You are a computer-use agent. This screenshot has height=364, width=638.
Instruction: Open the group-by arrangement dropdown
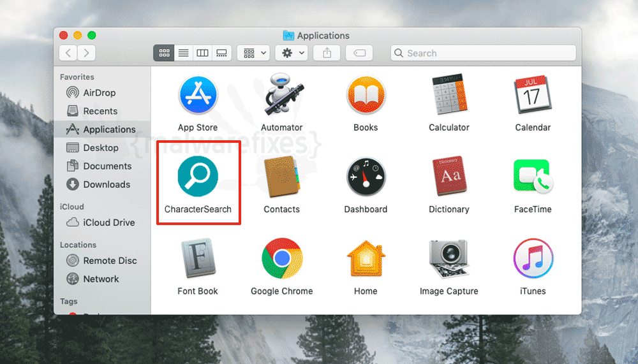253,53
